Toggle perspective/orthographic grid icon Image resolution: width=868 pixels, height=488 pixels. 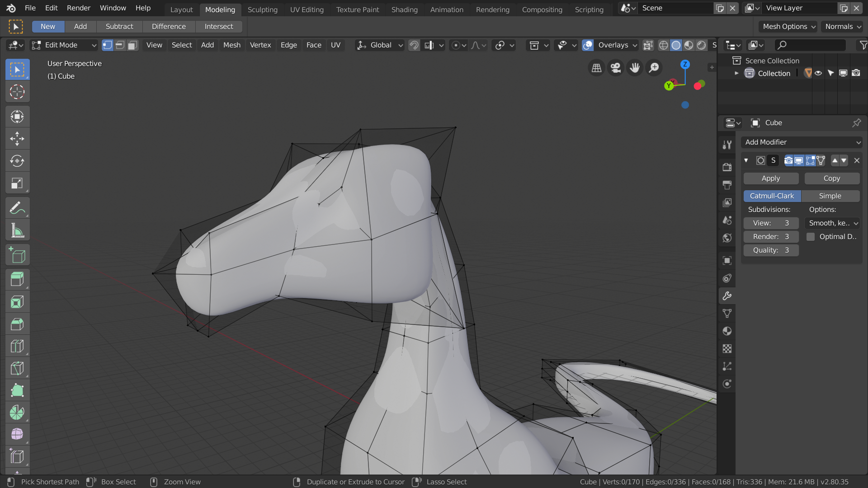point(597,68)
